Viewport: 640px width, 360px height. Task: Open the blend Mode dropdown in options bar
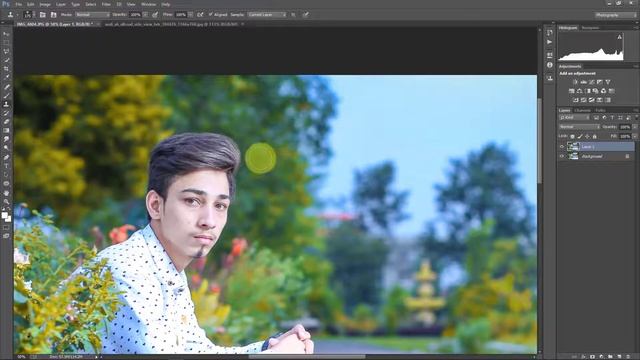[92, 15]
